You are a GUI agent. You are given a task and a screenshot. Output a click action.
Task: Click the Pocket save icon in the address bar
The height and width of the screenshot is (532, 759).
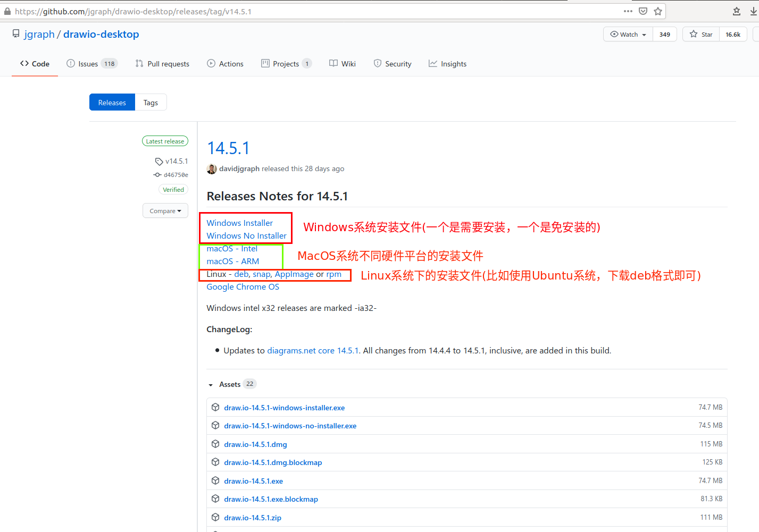click(643, 11)
